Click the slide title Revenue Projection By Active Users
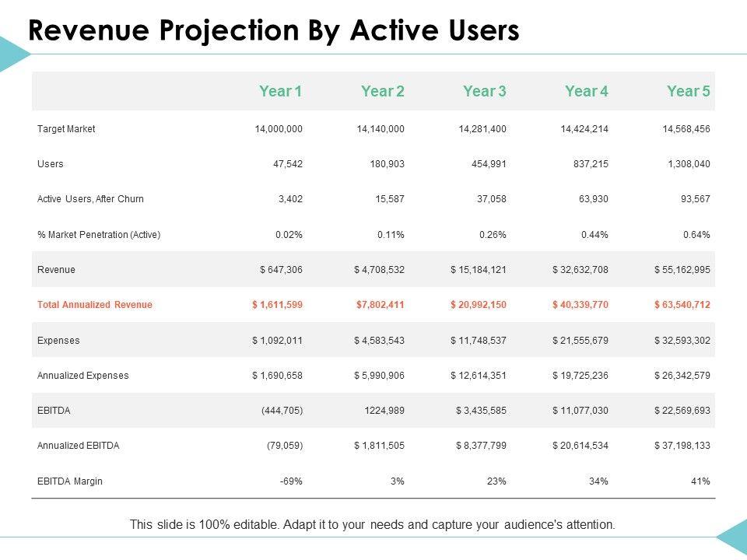The width and height of the screenshot is (747, 560). (273, 30)
